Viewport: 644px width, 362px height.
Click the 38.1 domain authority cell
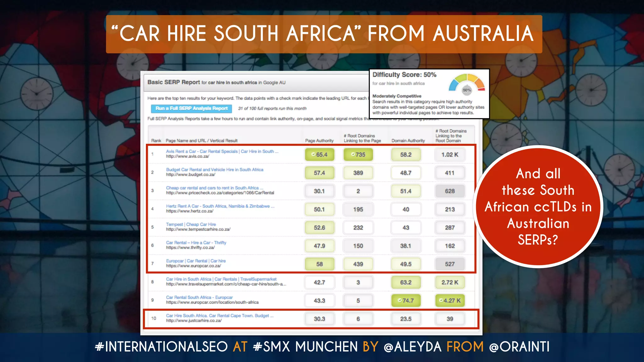point(406,246)
